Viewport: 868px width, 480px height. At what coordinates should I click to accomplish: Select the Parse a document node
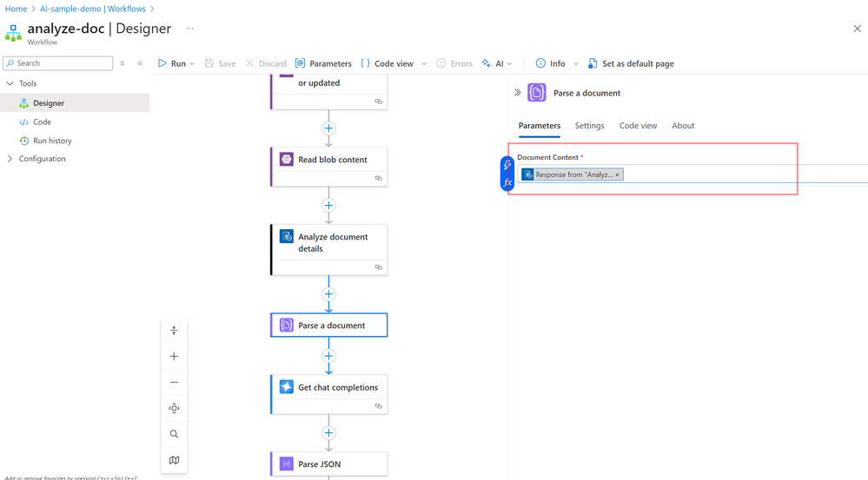[x=328, y=325]
